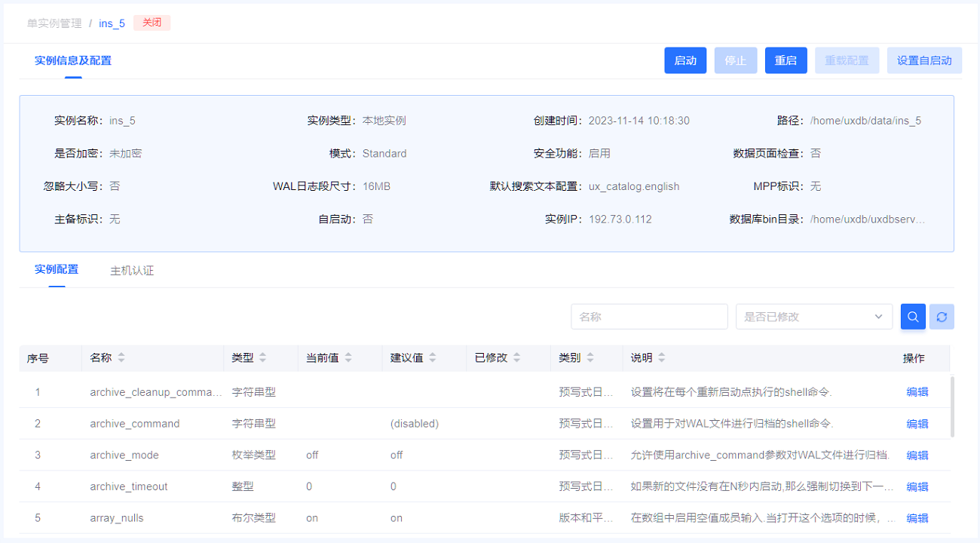Click the blue search magnifier icon
The image size is (980, 543).
click(x=913, y=317)
